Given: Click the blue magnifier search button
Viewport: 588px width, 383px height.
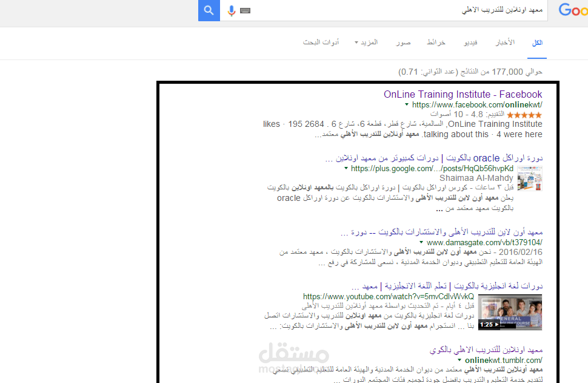Looking at the screenshot, I should 209,10.
